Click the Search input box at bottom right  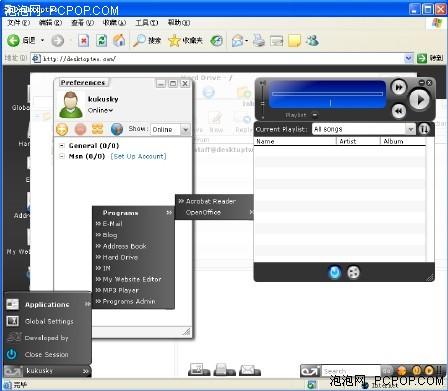(352, 371)
